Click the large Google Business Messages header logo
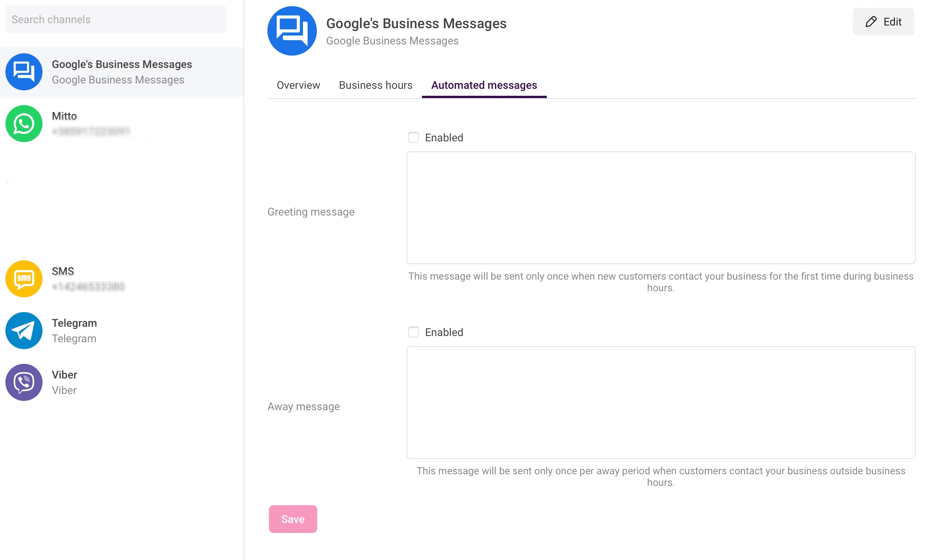This screenshot has height=560, width=929. [292, 31]
